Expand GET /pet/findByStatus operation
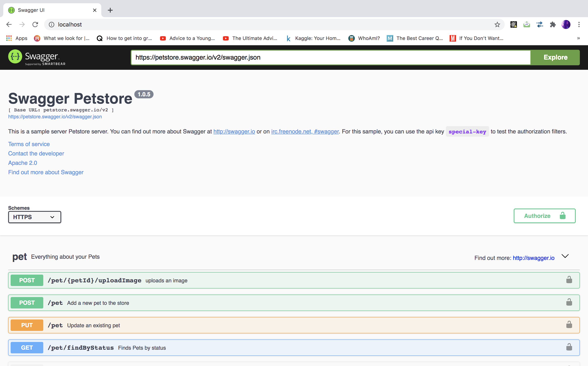 click(x=81, y=348)
